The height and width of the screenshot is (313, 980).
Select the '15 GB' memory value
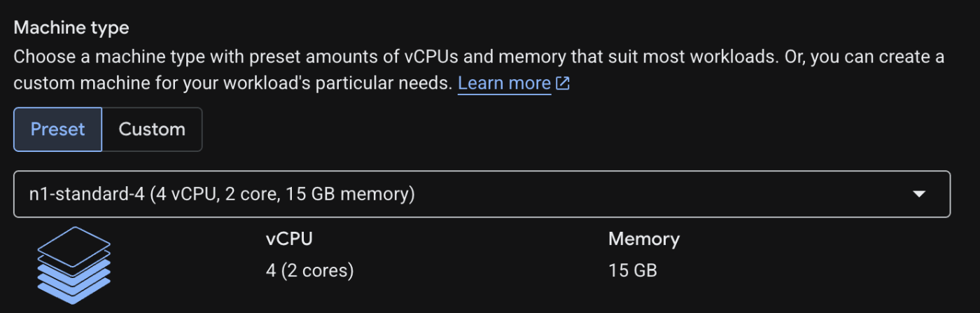(633, 270)
